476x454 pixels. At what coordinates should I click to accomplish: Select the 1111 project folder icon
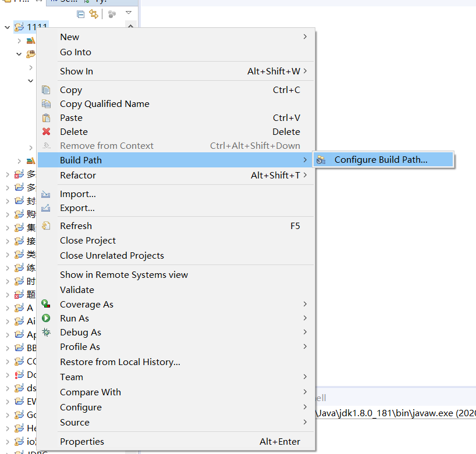point(19,27)
